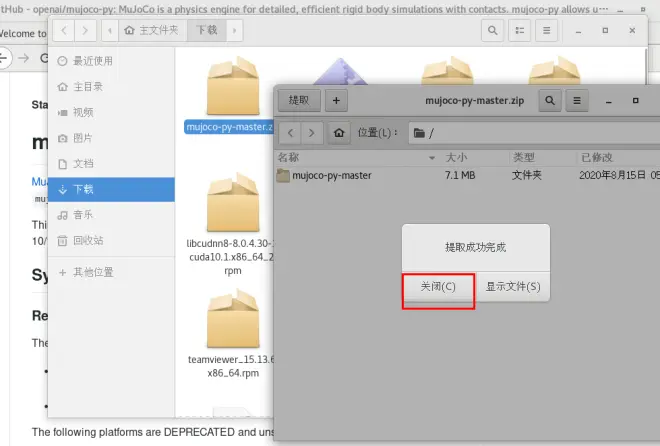Click the browser forward arrow

click(x=24, y=58)
